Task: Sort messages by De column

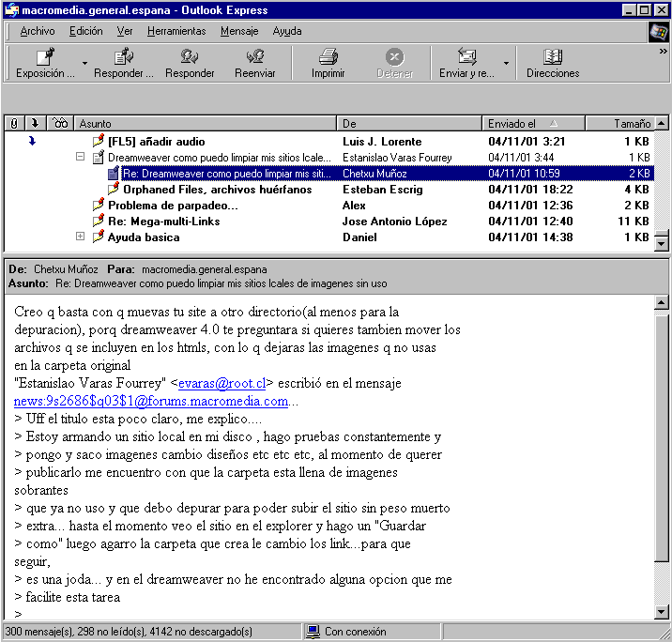Action: tap(409, 124)
